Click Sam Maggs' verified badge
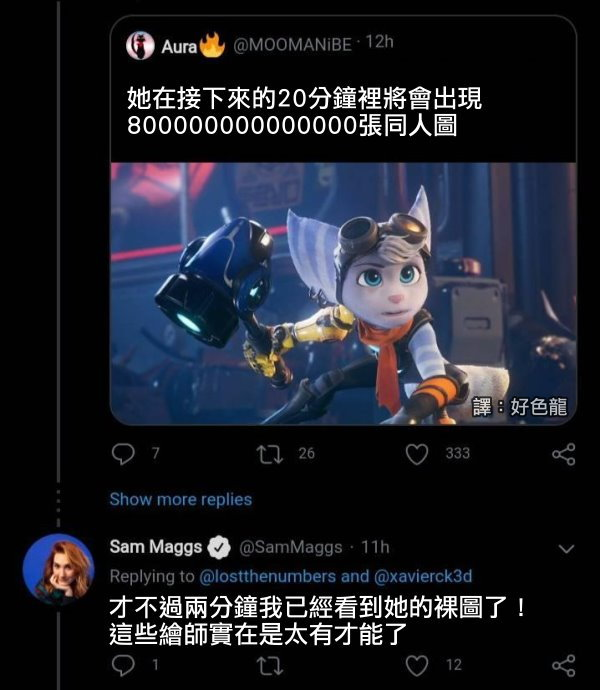Image resolution: width=600 pixels, height=690 pixels. point(219,547)
